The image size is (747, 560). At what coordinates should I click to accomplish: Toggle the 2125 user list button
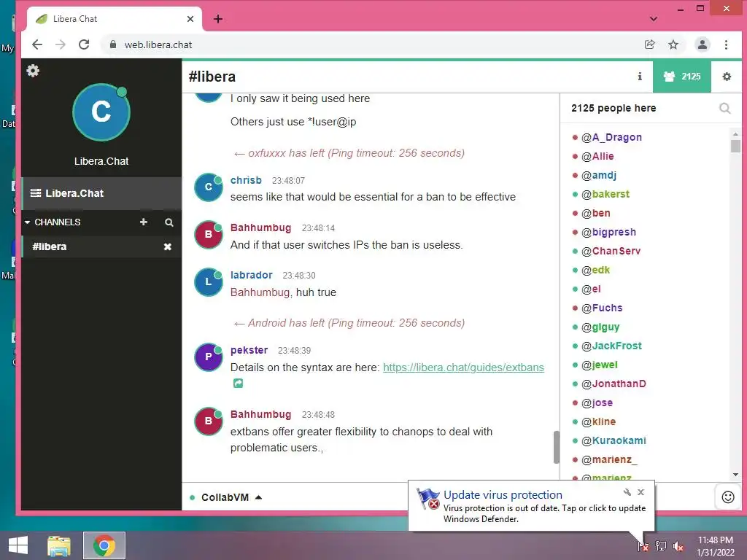682,76
